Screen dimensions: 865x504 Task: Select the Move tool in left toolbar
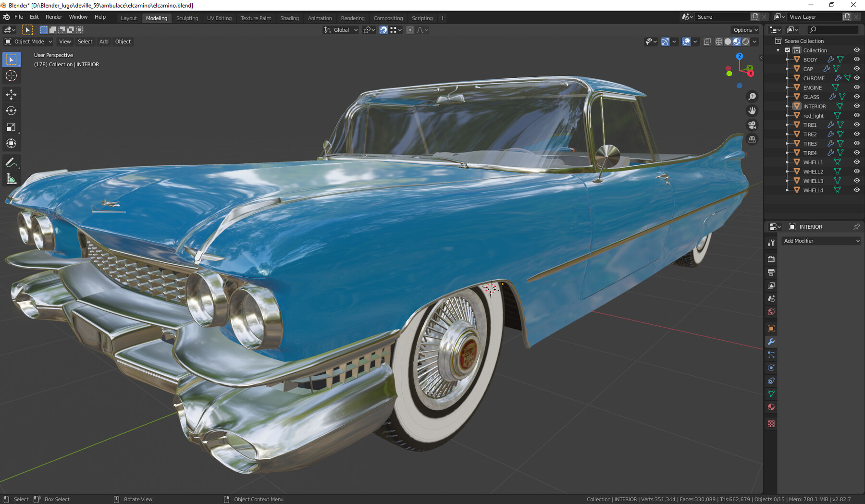[x=11, y=95]
